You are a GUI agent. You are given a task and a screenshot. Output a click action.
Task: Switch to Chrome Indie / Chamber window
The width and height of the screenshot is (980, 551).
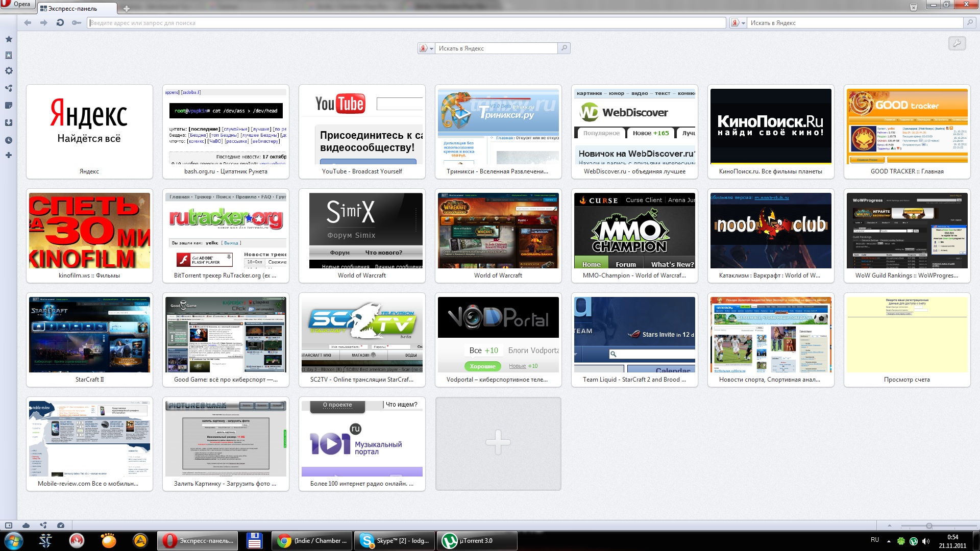point(311,541)
